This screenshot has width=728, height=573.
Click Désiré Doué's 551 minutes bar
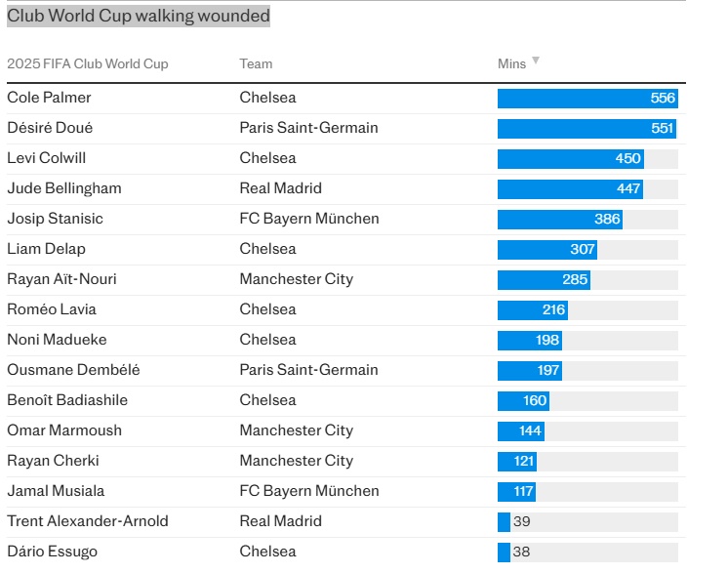click(x=586, y=128)
